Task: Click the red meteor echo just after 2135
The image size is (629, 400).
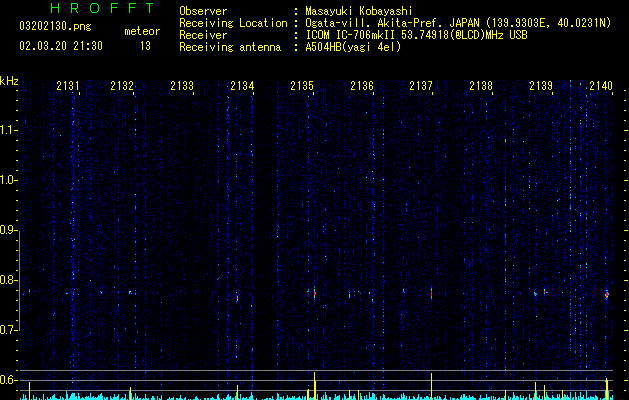Action: [x=314, y=293]
